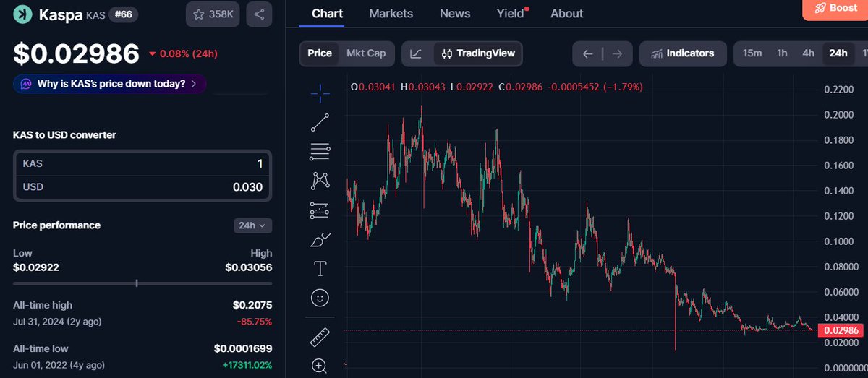The image size is (868, 378).
Task: Open the Yield tab
Action: tap(511, 14)
